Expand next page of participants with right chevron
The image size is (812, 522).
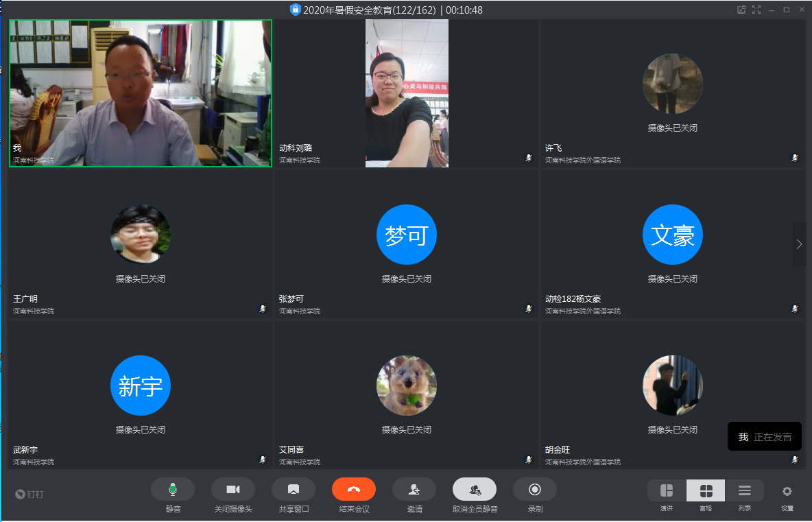pos(799,244)
